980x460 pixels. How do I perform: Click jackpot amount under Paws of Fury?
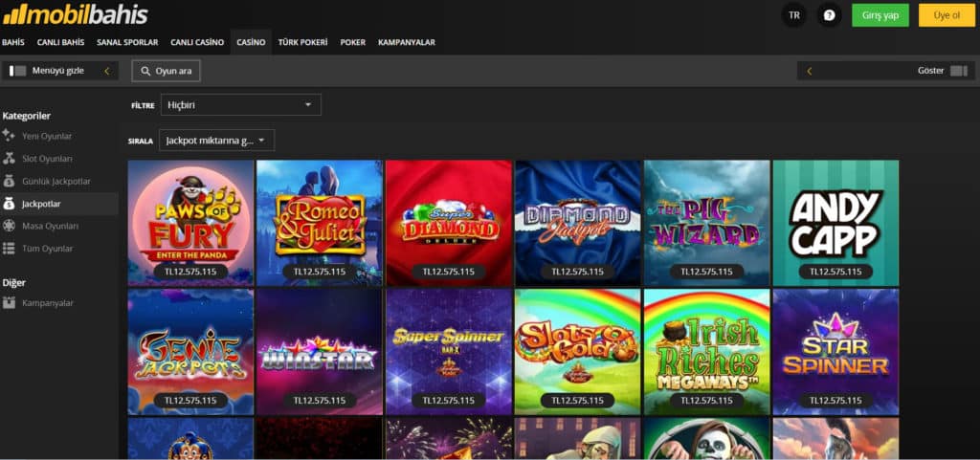coord(190,272)
